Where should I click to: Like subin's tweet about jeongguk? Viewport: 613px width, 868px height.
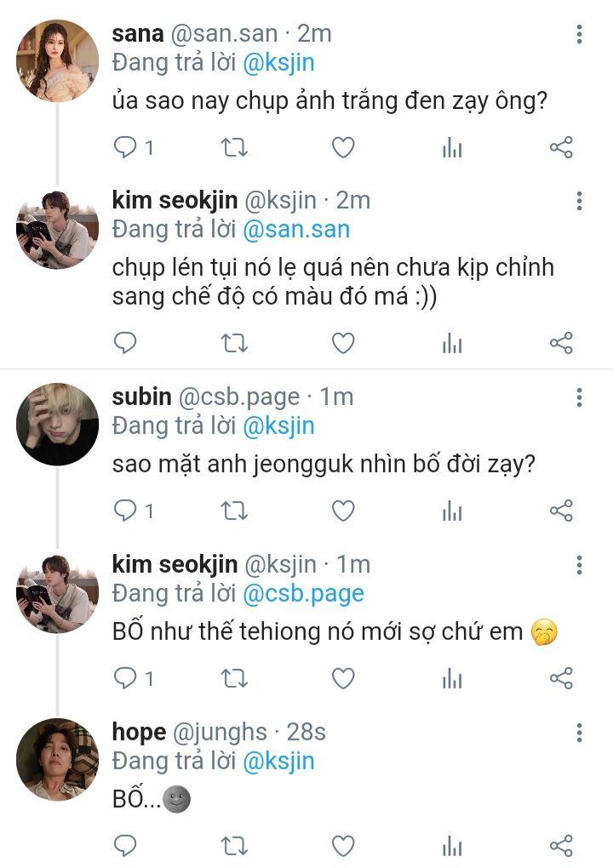(x=342, y=511)
